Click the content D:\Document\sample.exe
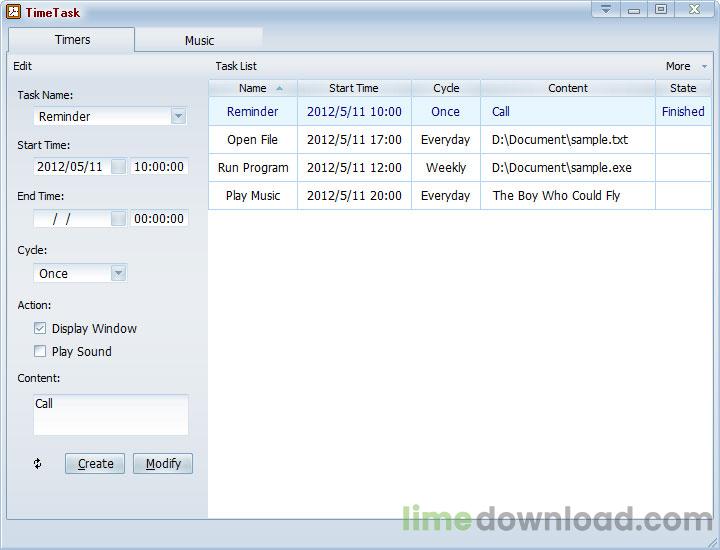The height and width of the screenshot is (550, 720). click(562, 168)
